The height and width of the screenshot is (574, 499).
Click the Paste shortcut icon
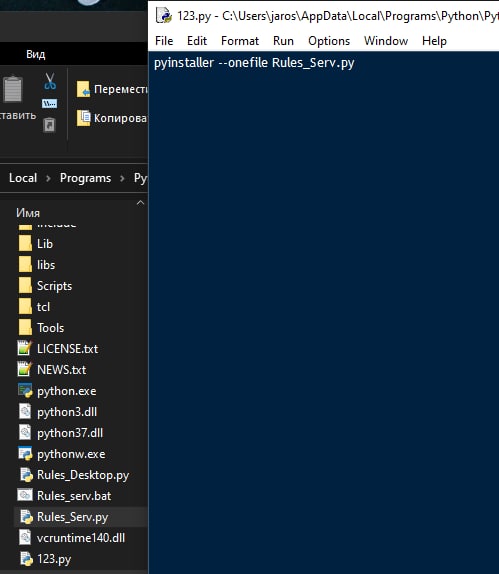pyautogui.click(x=49, y=125)
